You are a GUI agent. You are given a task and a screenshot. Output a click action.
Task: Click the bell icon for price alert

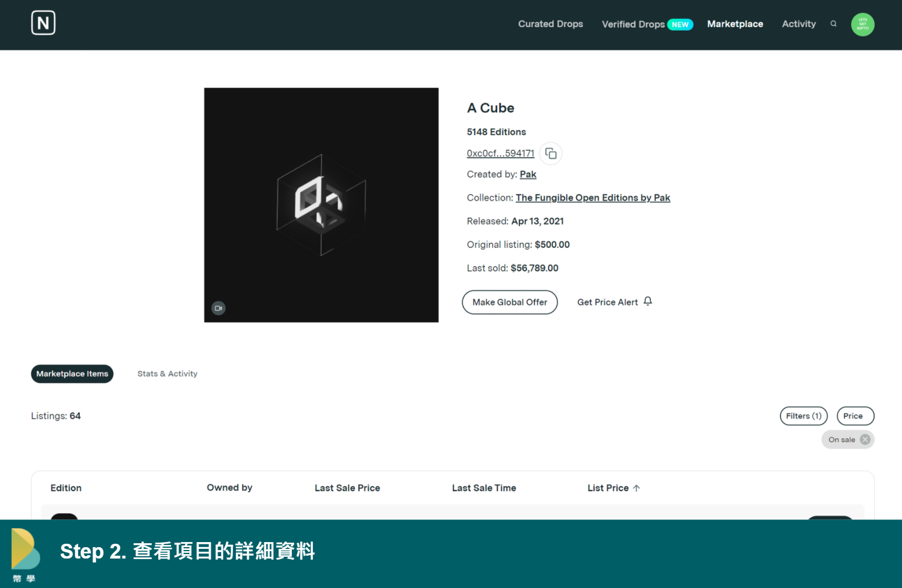tap(648, 302)
